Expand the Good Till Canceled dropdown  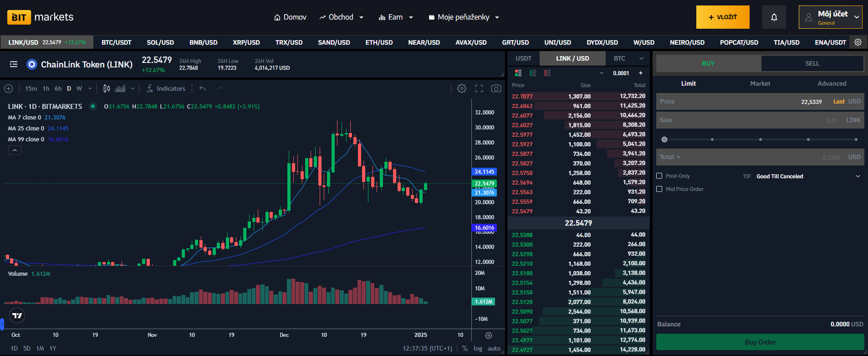point(808,176)
